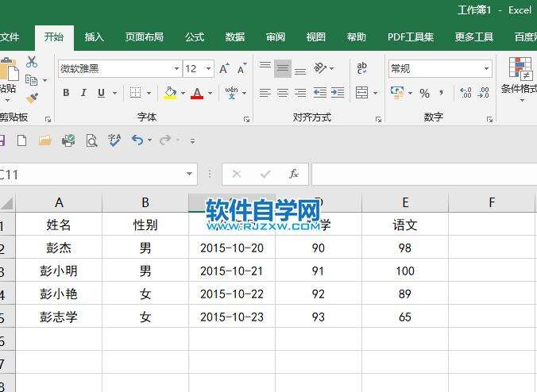Click the Copy icon in clipboard group
The image size is (537, 392).
[32, 80]
